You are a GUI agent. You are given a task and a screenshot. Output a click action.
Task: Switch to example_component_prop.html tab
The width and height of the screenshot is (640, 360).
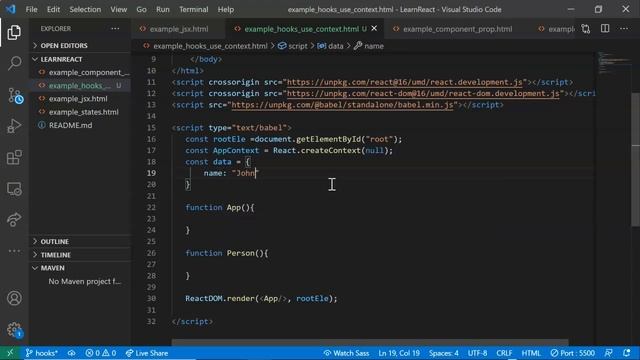[457, 29]
